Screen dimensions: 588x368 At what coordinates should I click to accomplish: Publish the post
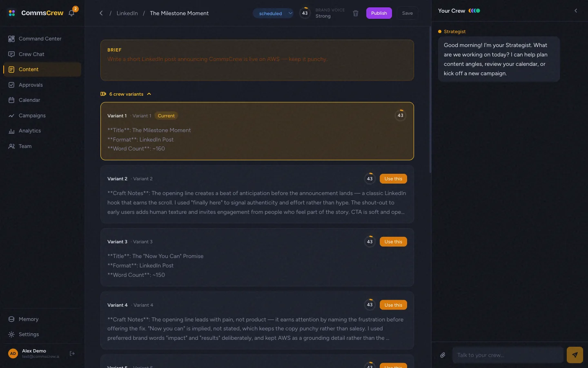pos(379,13)
